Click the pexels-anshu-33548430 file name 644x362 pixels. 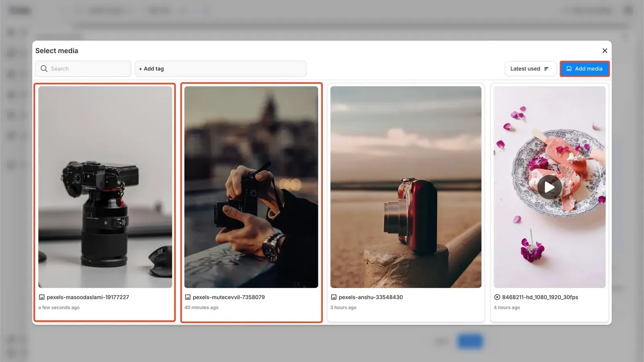pos(371,297)
